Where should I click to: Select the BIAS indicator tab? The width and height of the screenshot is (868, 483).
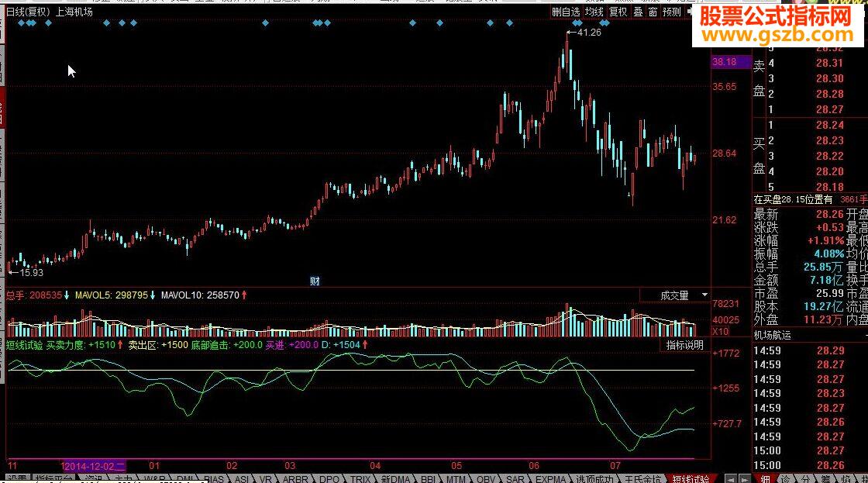click(214, 478)
